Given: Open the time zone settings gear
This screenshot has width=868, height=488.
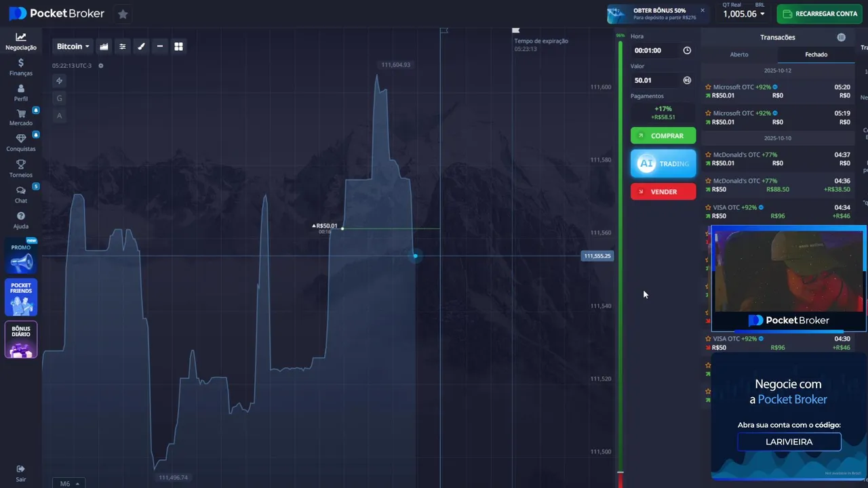Looking at the screenshot, I should pyautogui.click(x=101, y=66).
